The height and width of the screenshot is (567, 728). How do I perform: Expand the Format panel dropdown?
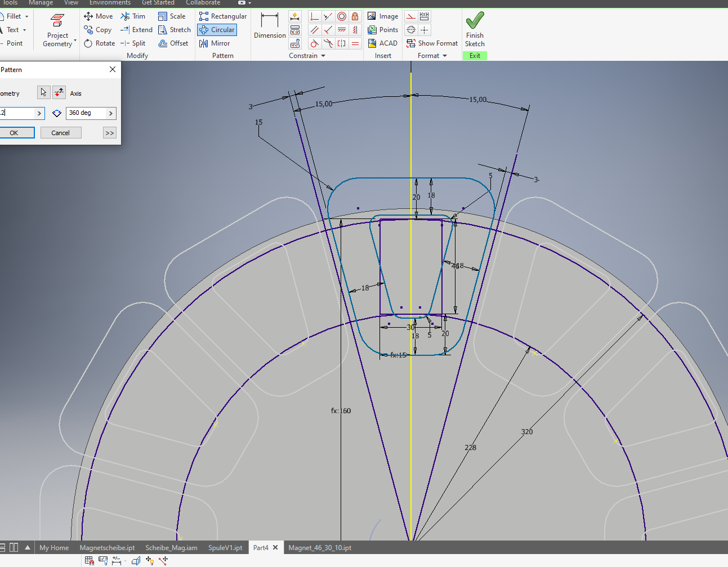[x=445, y=56]
